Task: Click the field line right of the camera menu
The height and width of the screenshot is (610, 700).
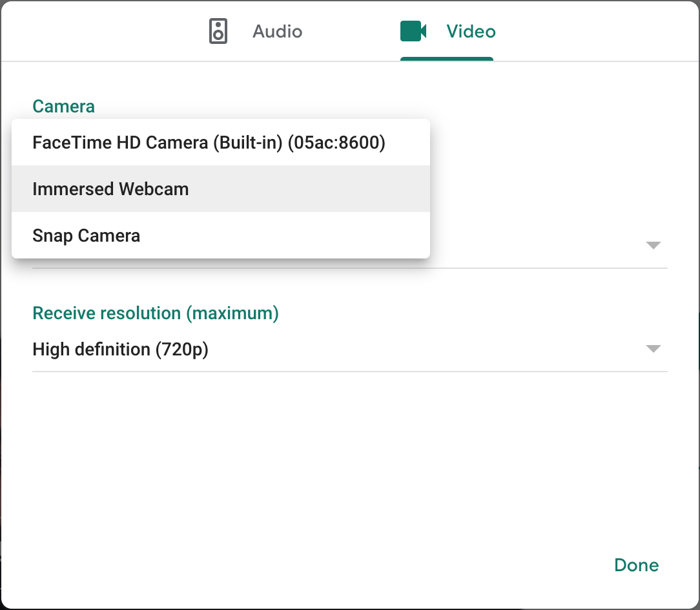Action: [x=549, y=268]
